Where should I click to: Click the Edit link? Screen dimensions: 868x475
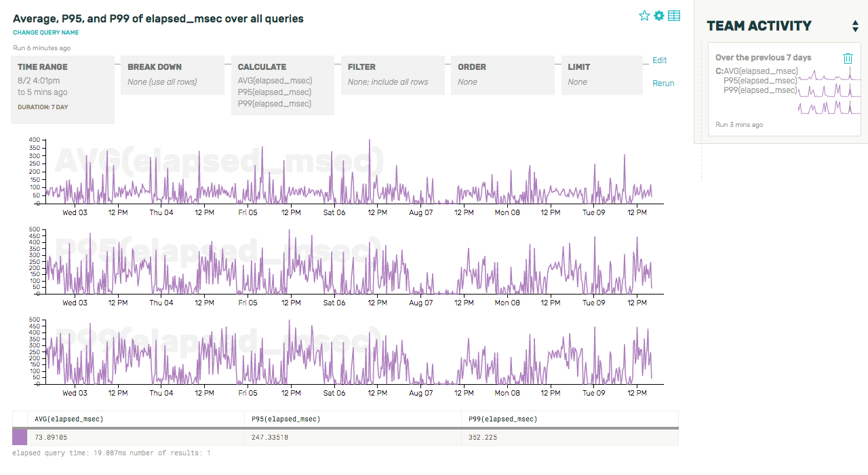[x=659, y=60]
